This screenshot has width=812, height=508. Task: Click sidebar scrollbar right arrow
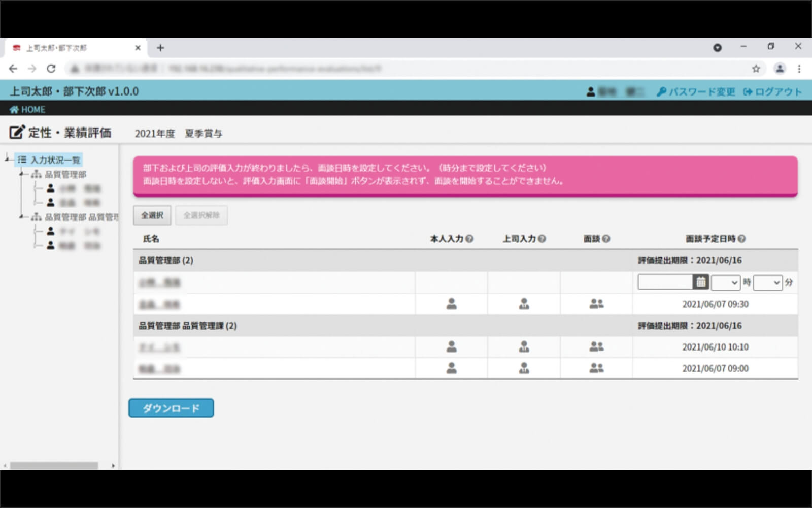coord(113,465)
